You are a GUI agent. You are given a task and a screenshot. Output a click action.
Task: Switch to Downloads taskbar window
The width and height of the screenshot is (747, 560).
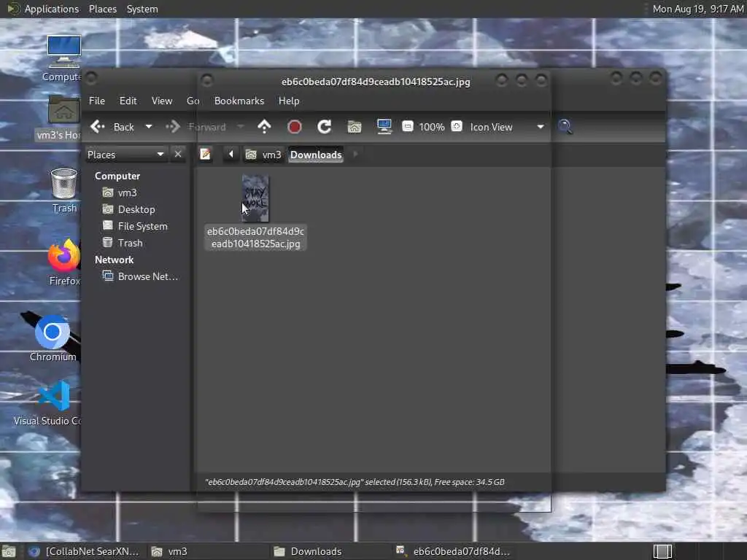[x=329, y=551]
